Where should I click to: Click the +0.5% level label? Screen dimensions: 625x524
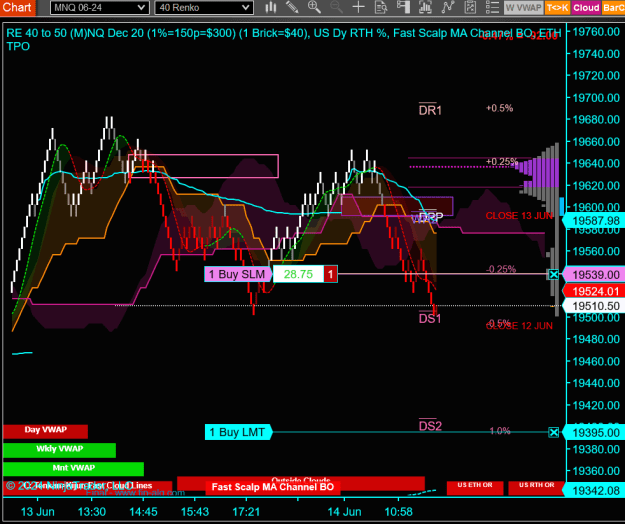(x=499, y=108)
